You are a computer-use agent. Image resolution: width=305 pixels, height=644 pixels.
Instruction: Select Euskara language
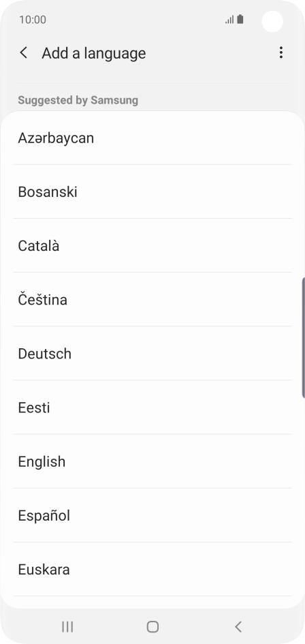tap(152, 569)
